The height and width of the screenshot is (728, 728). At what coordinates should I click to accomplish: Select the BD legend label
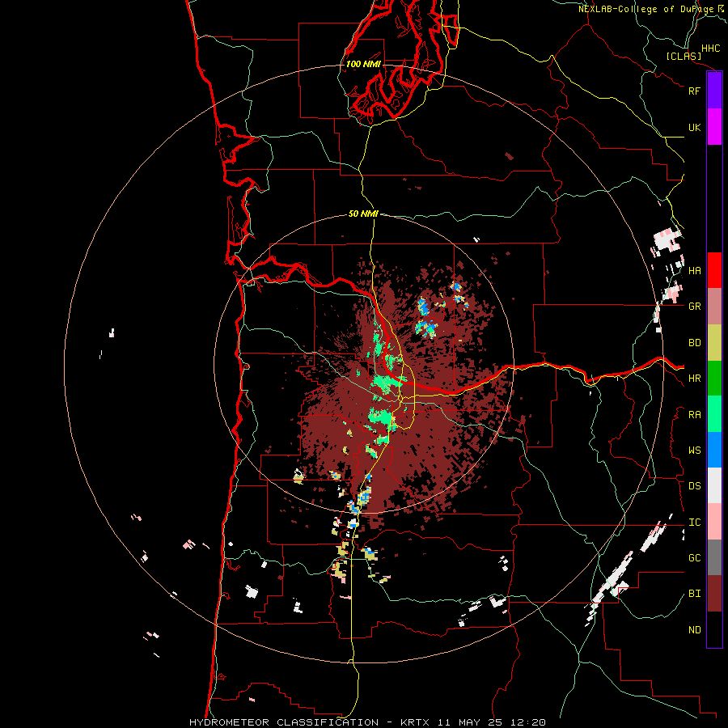tap(694, 343)
